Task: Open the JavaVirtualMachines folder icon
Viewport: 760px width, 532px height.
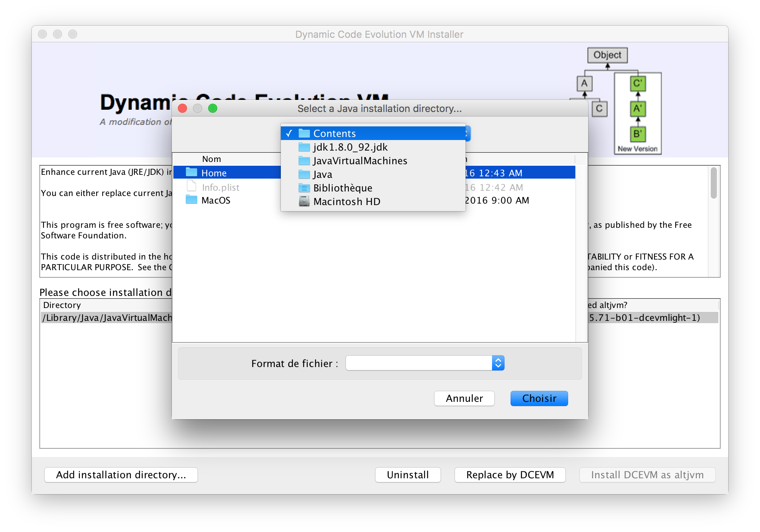Action: click(x=304, y=160)
